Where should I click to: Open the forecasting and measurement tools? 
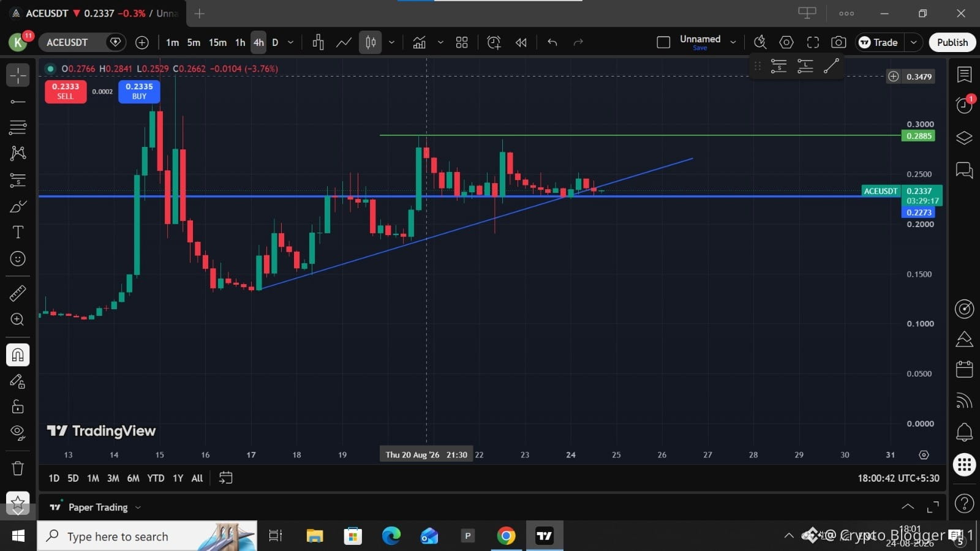(x=18, y=179)
